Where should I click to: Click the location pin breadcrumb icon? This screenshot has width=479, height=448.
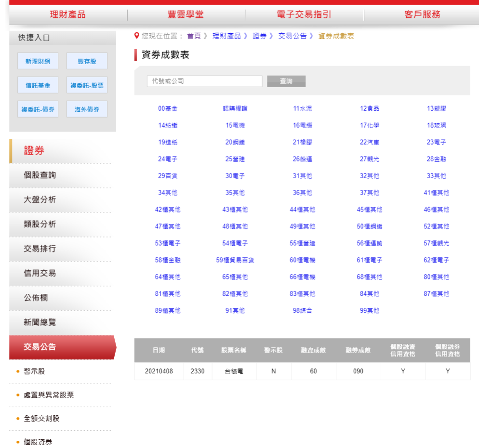pyautogui.click(x=137, y=35)
